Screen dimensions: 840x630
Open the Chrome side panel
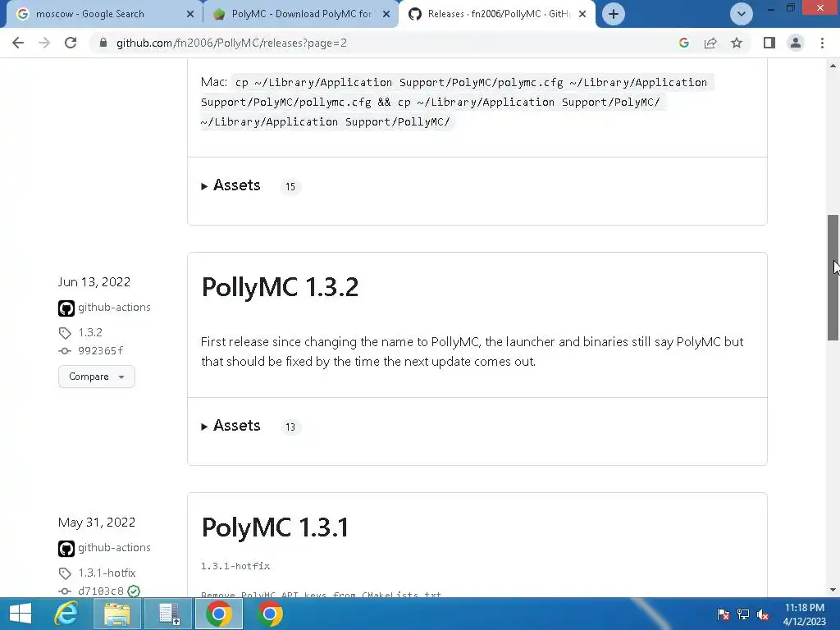(x=769, y=43)
